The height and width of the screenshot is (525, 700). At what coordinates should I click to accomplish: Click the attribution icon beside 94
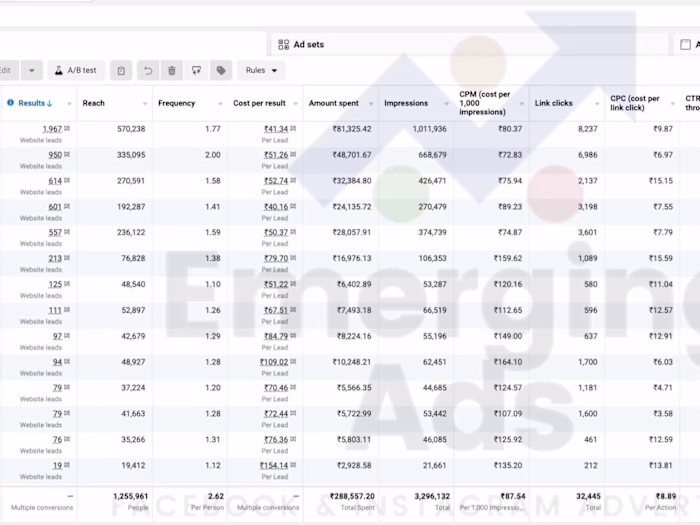point(67,361)
